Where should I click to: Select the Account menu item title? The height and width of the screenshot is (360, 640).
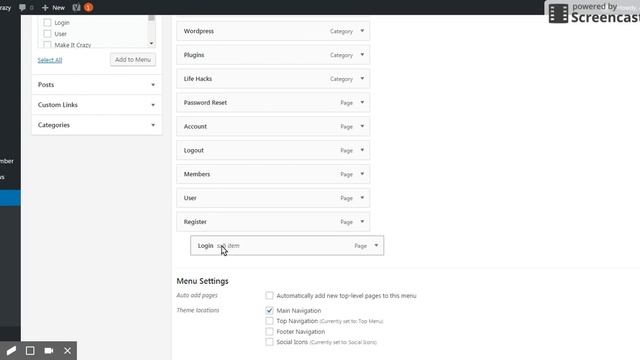pos(195,126)
